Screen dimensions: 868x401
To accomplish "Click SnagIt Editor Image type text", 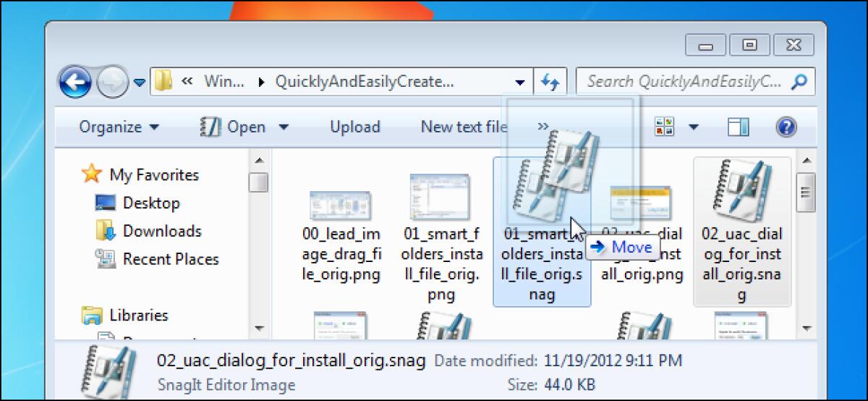I will click(226, 384).
